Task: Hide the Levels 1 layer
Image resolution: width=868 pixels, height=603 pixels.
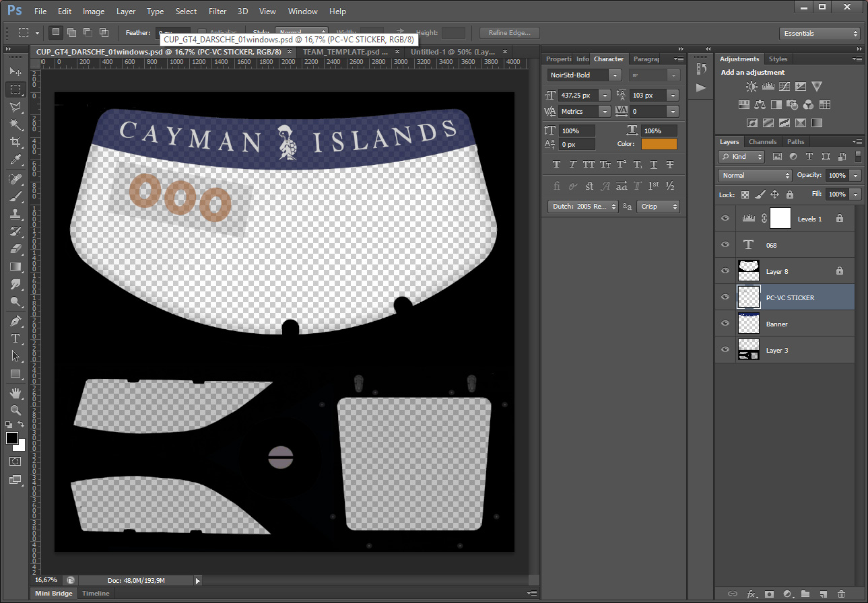Action: point(725,219)
